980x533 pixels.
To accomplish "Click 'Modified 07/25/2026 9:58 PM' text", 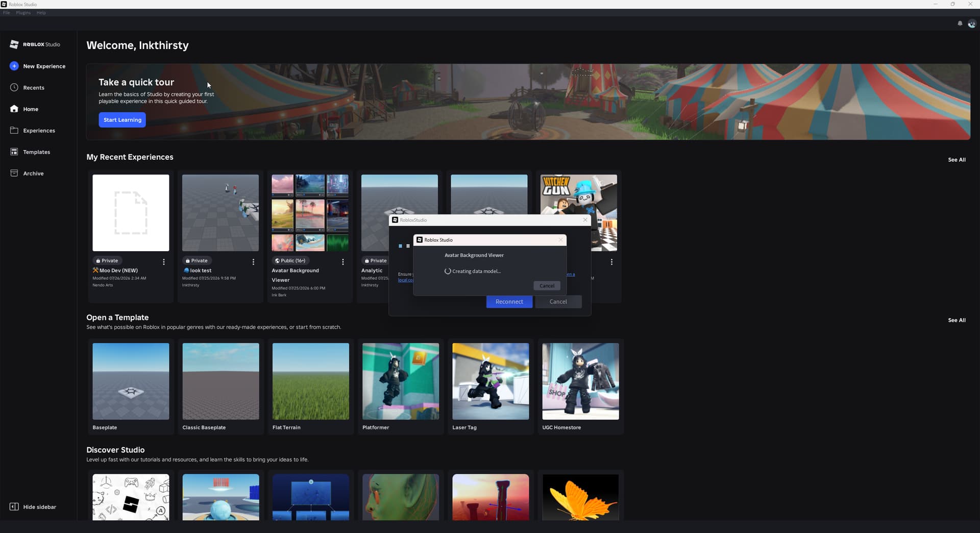I will tap(209, 278).
